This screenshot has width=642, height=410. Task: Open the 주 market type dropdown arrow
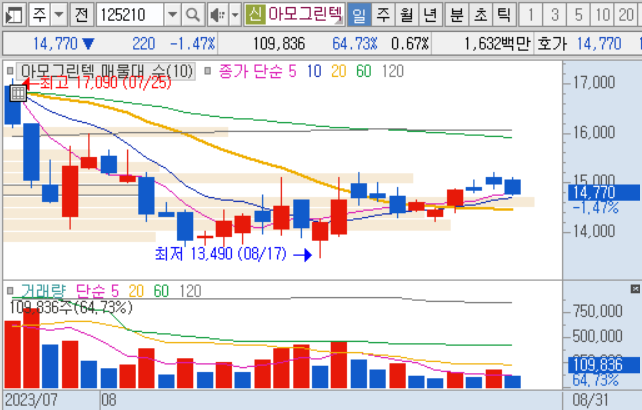tap(59, 15)
